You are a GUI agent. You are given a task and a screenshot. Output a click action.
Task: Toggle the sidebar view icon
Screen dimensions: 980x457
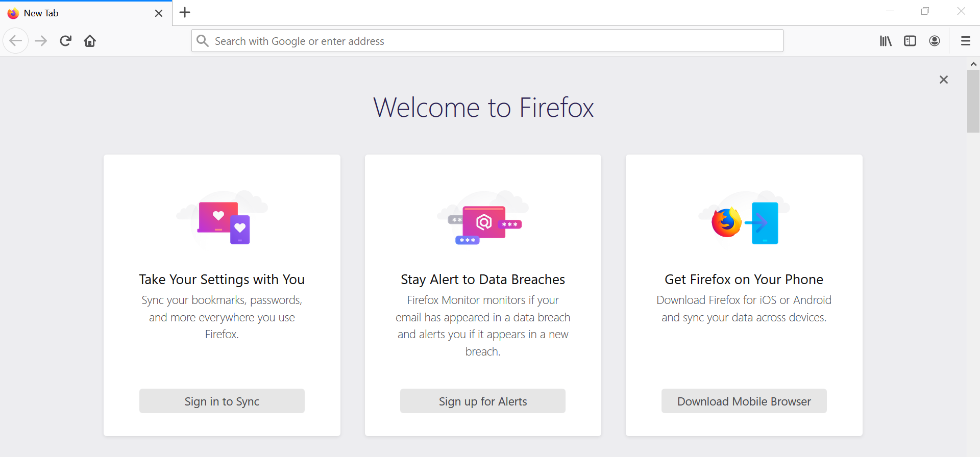[910, 41]
